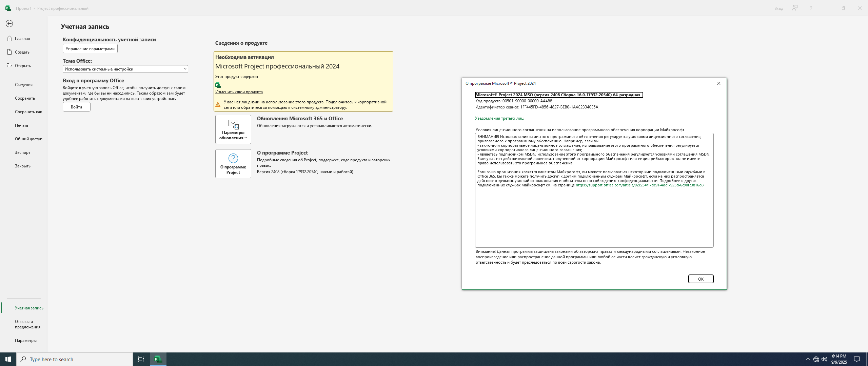Open Отзывы и предложения
This screenshot has width=868, height=366.
27,324
